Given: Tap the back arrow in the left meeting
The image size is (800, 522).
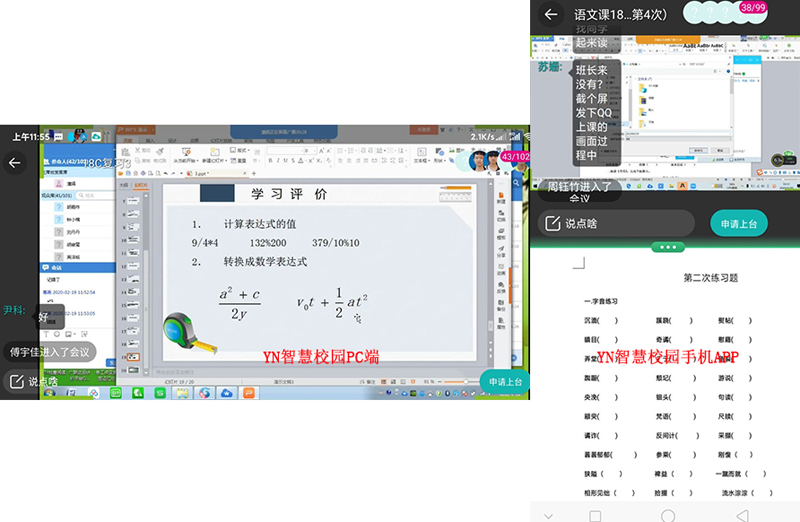Looking at the screenshot, I should click(14, 162).
